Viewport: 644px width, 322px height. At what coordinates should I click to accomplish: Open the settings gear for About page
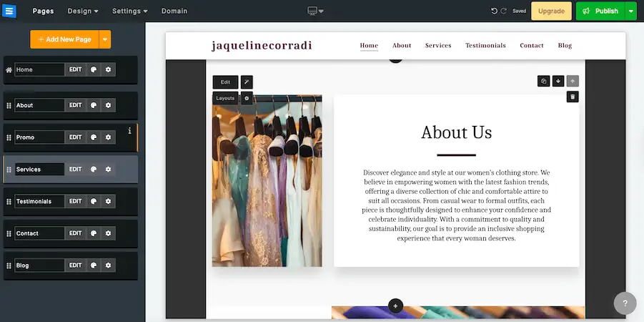pos(108,105)
